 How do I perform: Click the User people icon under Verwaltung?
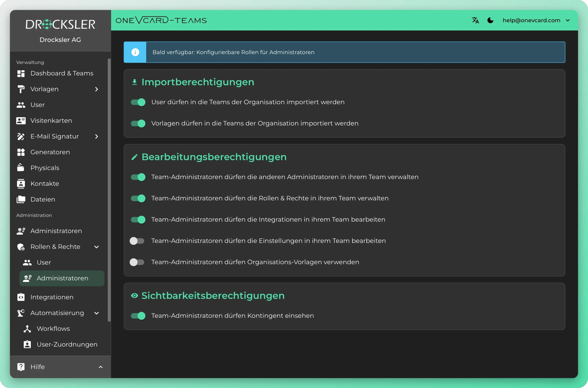(21, 105)
